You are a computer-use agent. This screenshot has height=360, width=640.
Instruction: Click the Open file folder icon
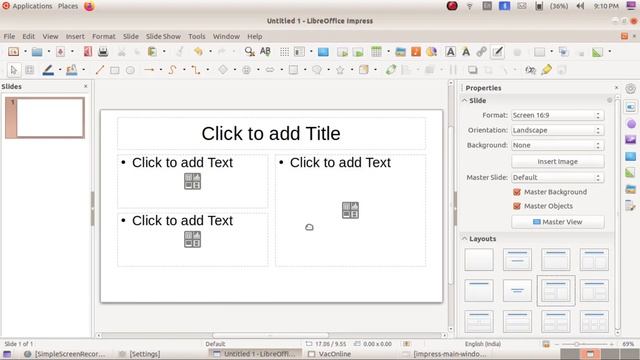(x=37, y=52)
